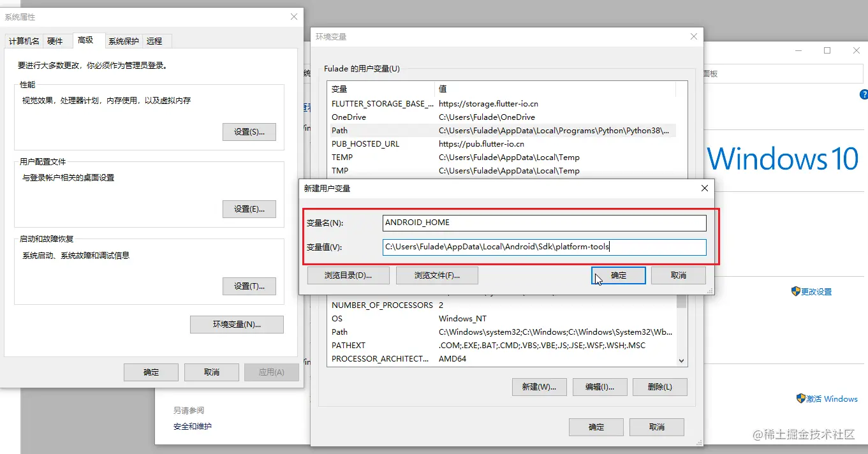Screen dimensions: 868x454
Task: Click 编辑(I) system variable button
Action: pyautogui.click(x=600, y=387)
